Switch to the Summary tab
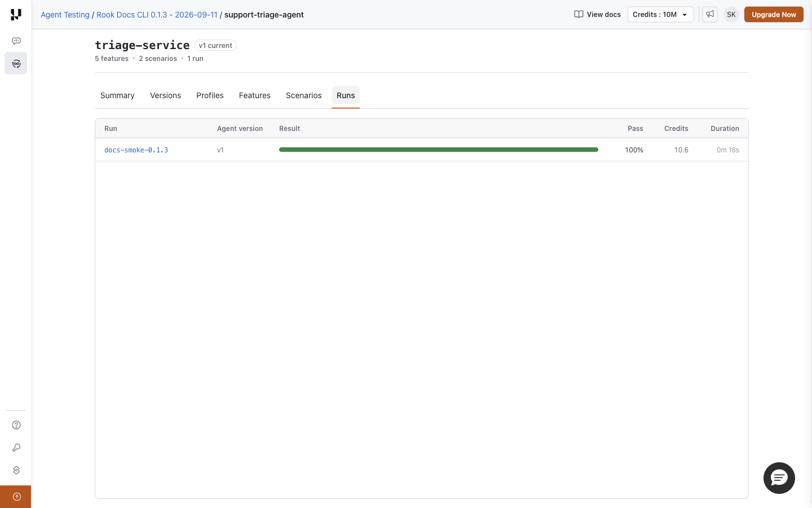The width and height of the screenshot is (812, 508). [117, 95]
